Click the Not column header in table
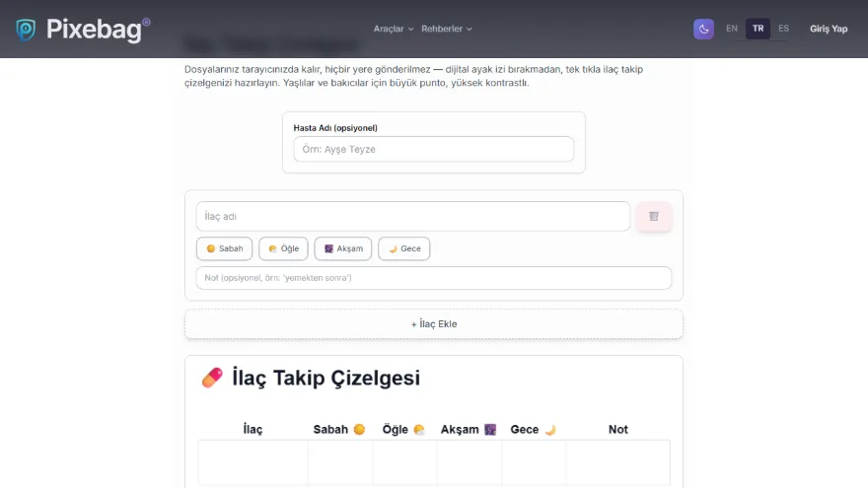Viewport: 868px width, 488px height. 618,430
